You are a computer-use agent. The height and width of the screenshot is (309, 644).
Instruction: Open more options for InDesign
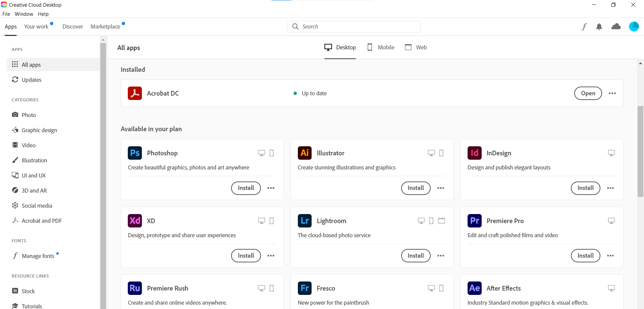click(x=610, y=188)
